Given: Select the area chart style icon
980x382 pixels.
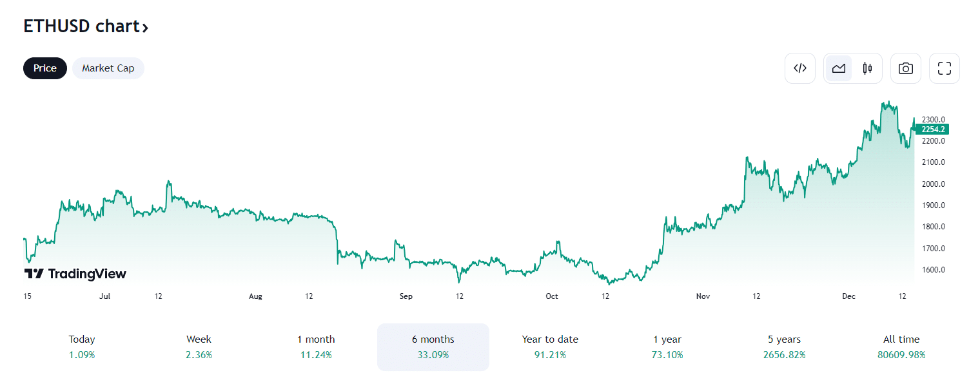Looking at the screenshot, I should tap(838, 68).
